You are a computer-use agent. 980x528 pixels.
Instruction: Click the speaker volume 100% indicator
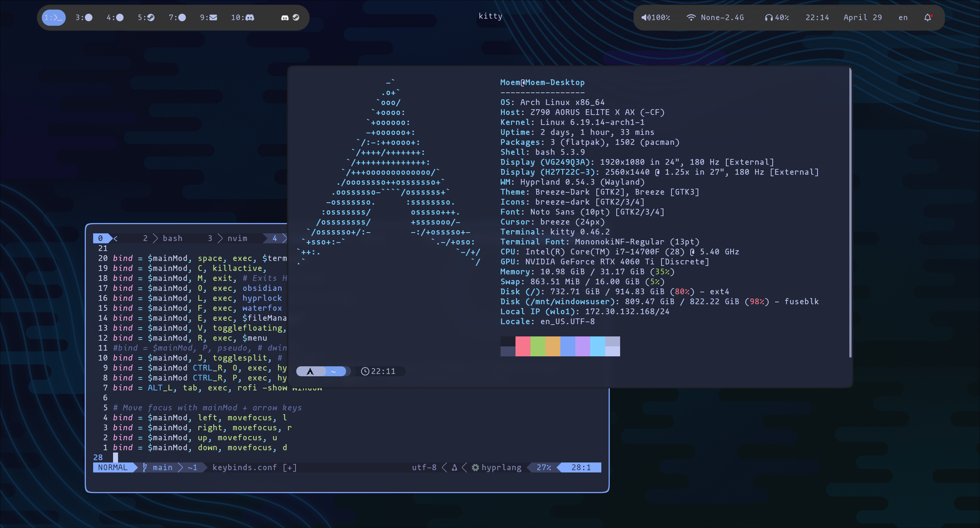coord(656,18)
